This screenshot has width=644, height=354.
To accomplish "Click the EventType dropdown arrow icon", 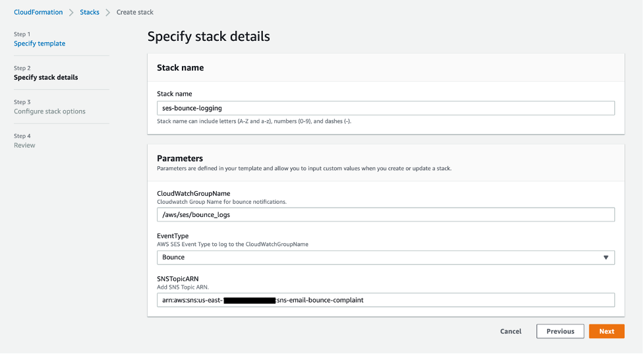I will coord(606,257).
